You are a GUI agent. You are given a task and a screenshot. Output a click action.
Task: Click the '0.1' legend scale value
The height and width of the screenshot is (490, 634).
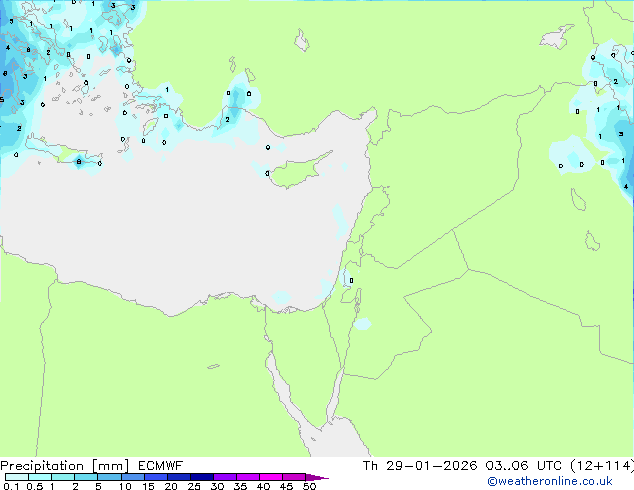click(x=11, y=486)
